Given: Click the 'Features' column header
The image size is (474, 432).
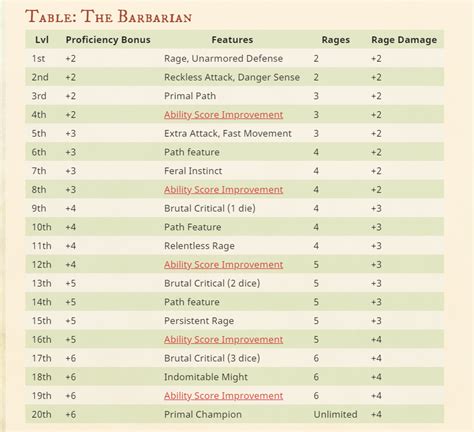Looking at the screenshot, I should 232,40.
